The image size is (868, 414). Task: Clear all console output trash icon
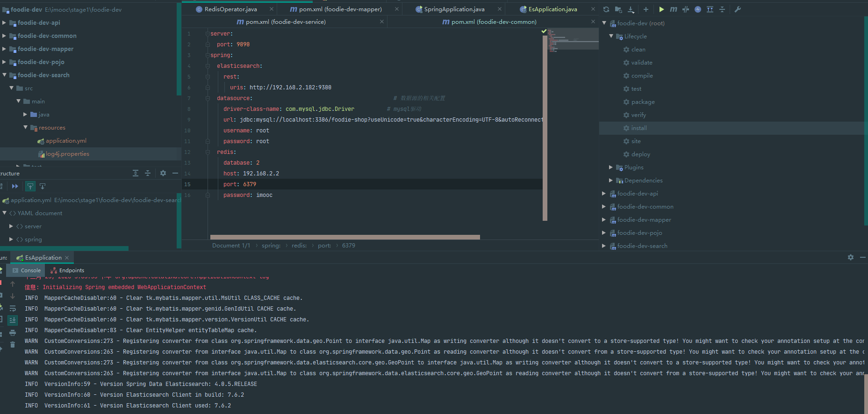pos(13,345)
